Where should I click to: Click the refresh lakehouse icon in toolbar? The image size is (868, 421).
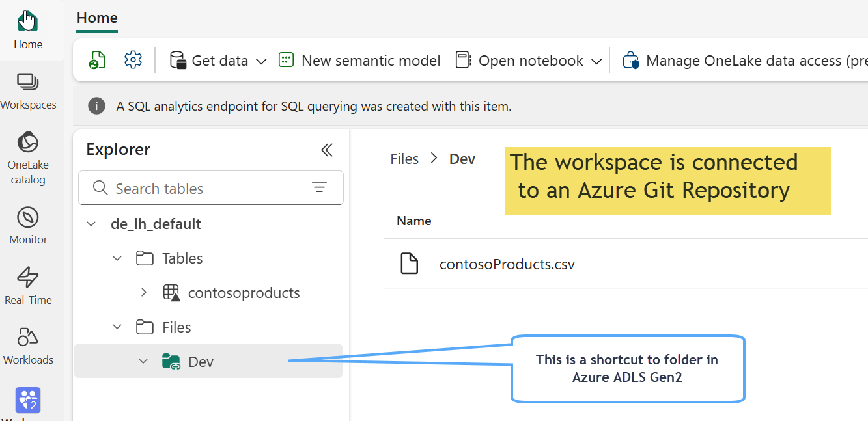(97, 61)
